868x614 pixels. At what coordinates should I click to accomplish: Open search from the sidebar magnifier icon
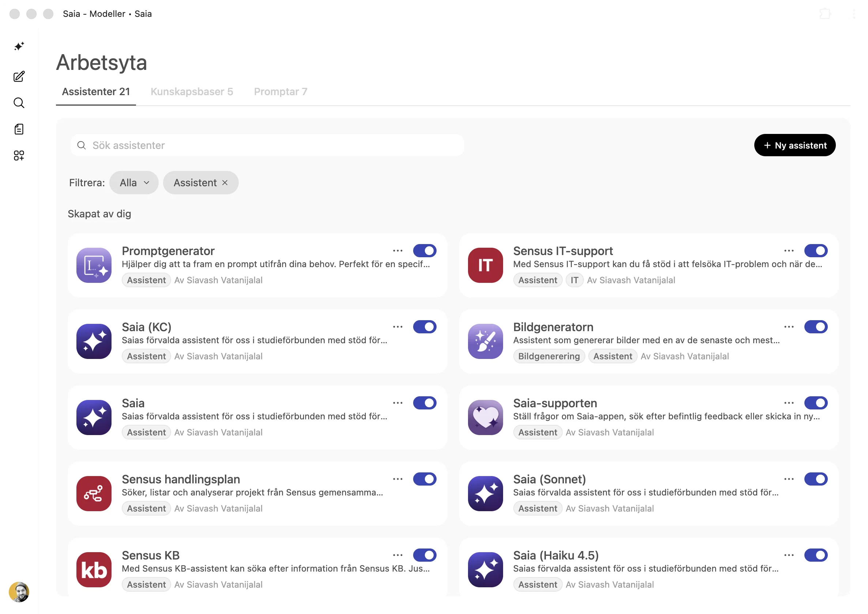(x=19, y=103)
